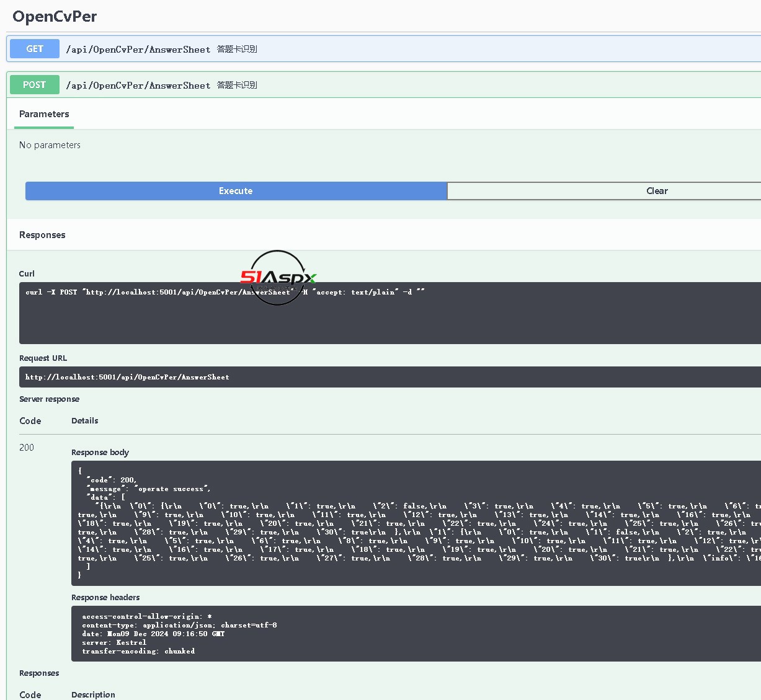Click the 200 status code
The width and height of the screenshot is (761, 700).
(27, 448)
